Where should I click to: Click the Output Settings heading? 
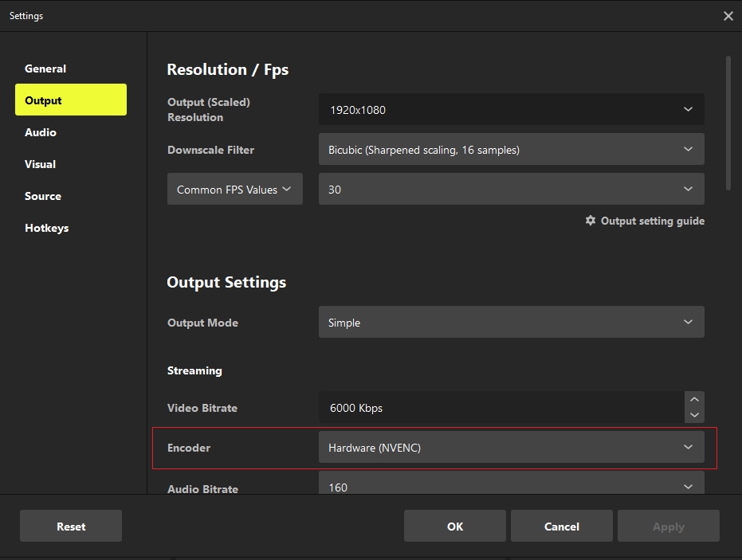click(x=226, y=282)
